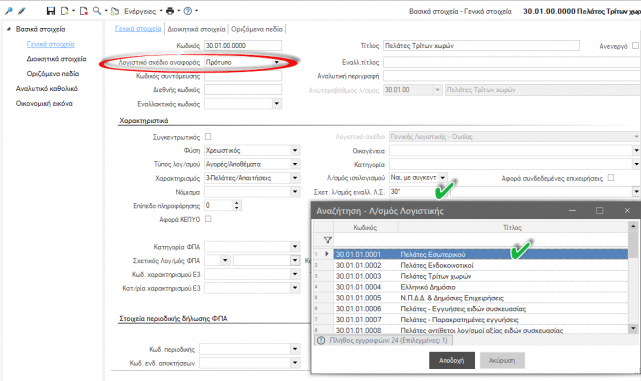Screen dimensions: 641x381
Task: Open the Κατηγορία dropdown
Action: 636,164
